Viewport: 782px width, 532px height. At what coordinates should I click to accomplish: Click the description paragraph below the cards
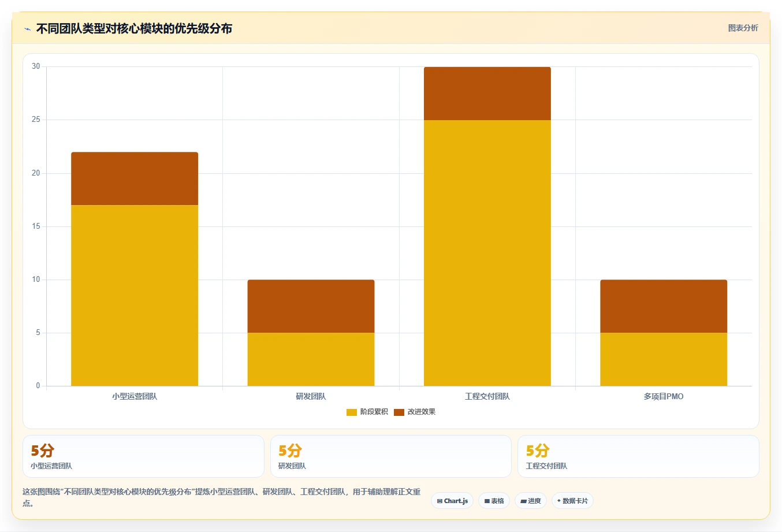point(222,497)
